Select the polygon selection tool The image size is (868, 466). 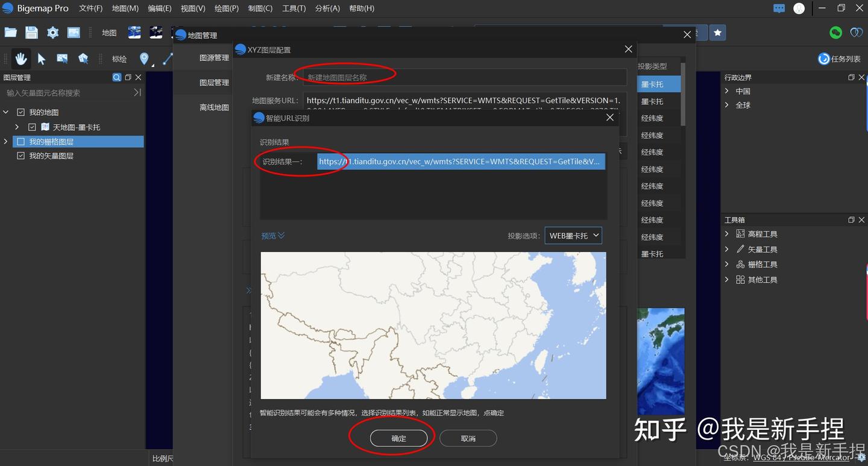pyautogui.click(x=83, y=58)
